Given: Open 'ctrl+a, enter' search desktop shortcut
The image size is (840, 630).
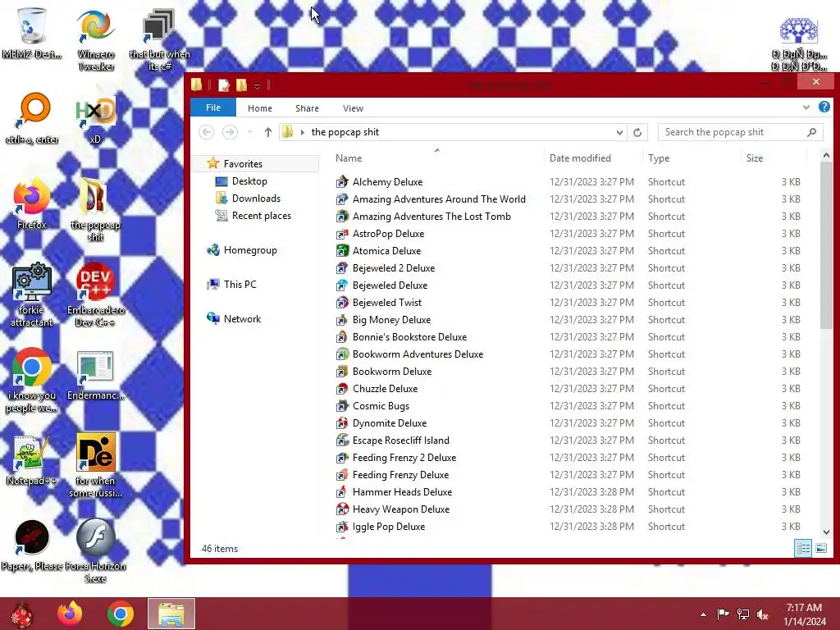Looking at the screenshot, I should [32, 119].
